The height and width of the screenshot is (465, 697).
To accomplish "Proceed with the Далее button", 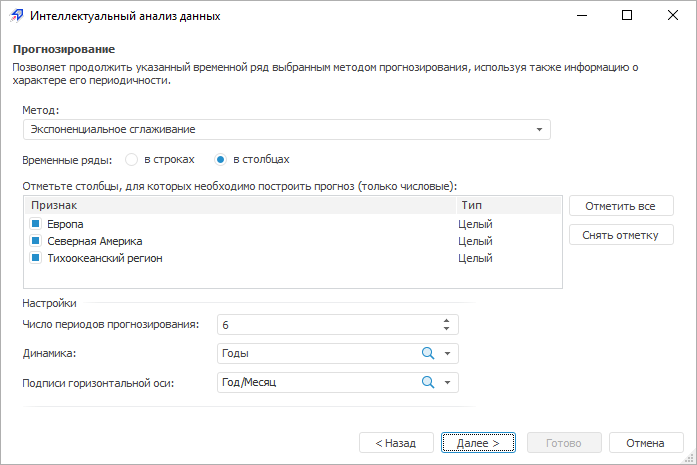I will [478, 442].
